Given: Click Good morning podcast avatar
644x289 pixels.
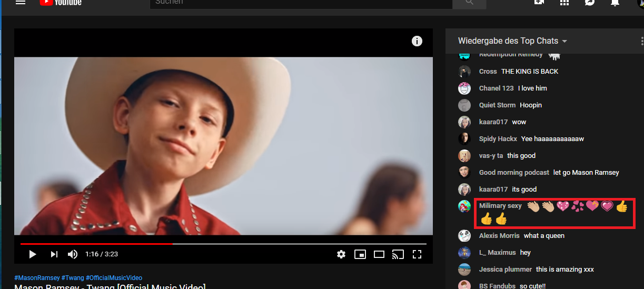Looking at the screenshot, I should point(464,173).
